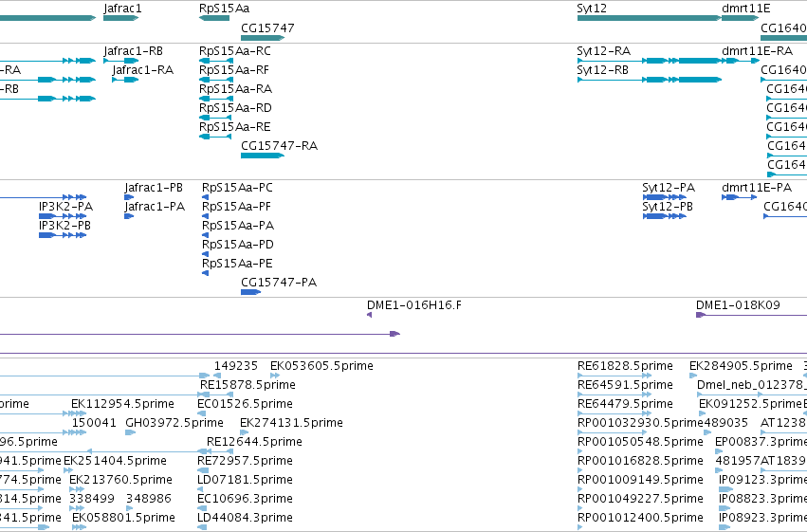Select EST RP001032930.5prime
The height and width of the screenshot is (532, 807).
click(640, 424)
